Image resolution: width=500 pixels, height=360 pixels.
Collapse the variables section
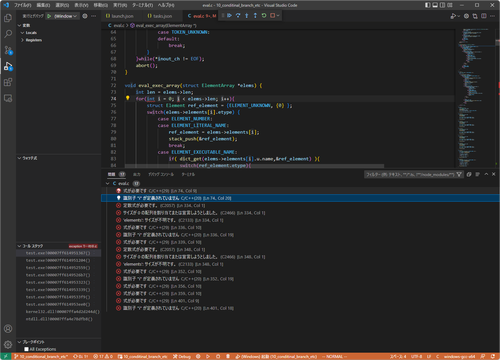pos(19,25)
